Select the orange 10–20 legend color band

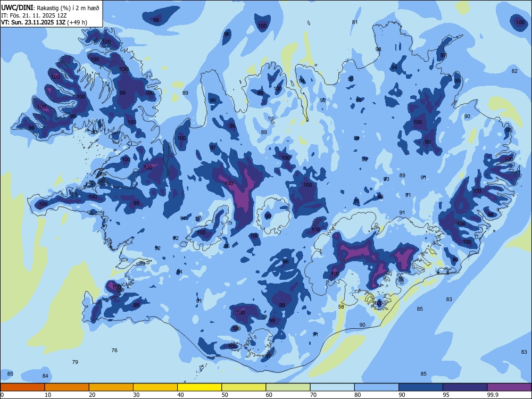(x=67, y=387)
